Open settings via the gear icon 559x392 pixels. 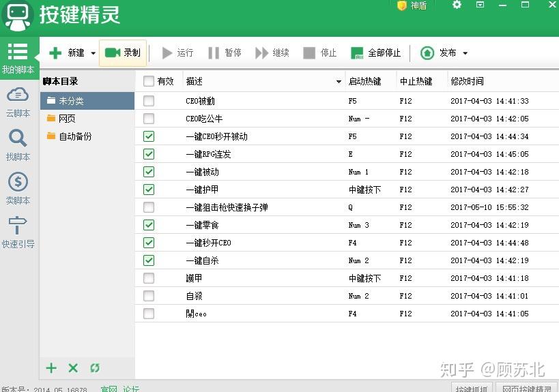point(457,5)
